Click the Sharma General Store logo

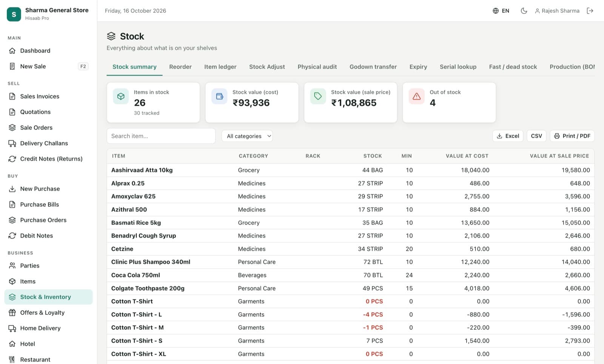tap(14, 14)
